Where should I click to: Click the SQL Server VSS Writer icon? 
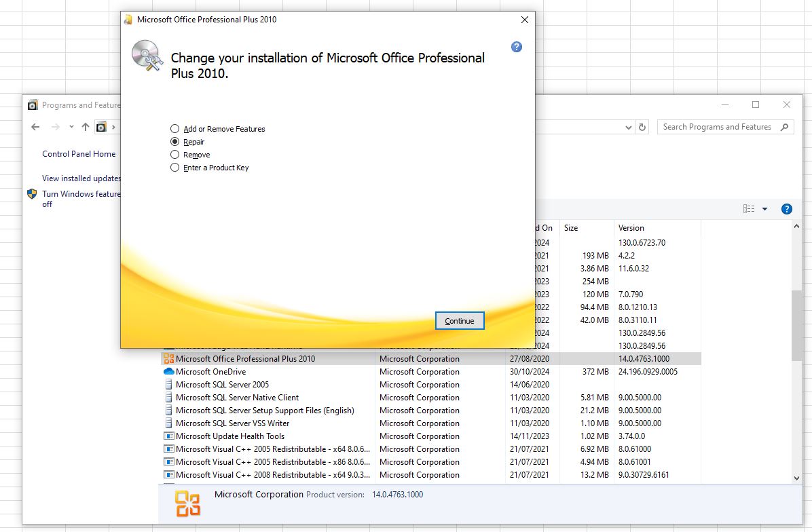pos(168,423)
